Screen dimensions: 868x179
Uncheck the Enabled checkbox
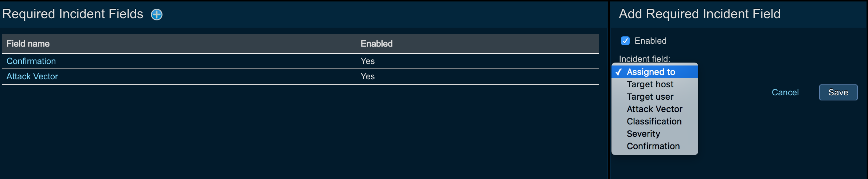tap(625, 41)
